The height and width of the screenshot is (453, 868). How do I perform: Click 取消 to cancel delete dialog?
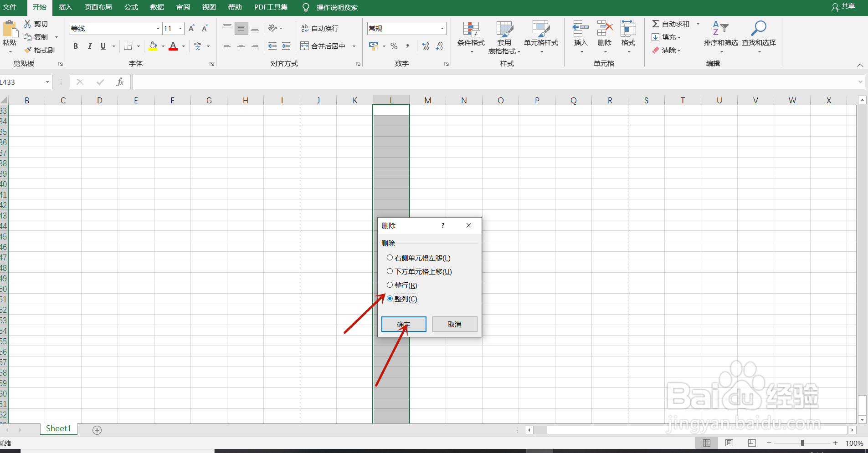[x=455, y=324]
